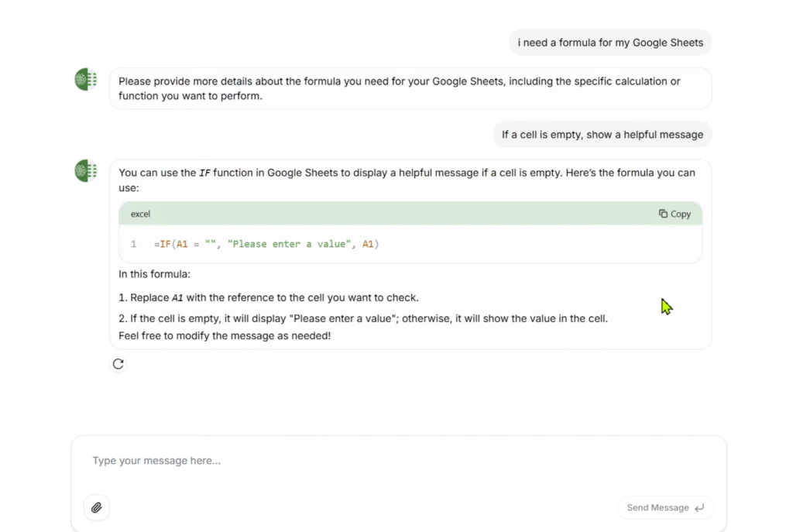Screen dimensions: 793x532
Task: Click the =IF formula code line
Action: (x=266, y=244)
